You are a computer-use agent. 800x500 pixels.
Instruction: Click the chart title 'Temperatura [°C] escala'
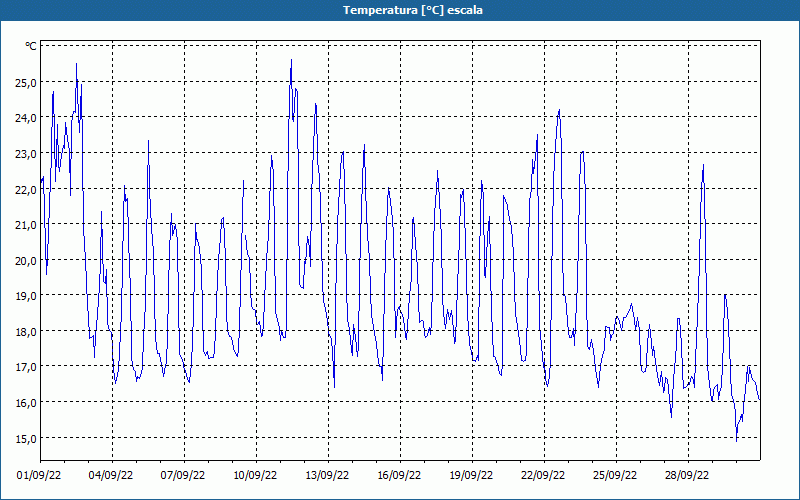pyautogui.click(x=412, y=10)
